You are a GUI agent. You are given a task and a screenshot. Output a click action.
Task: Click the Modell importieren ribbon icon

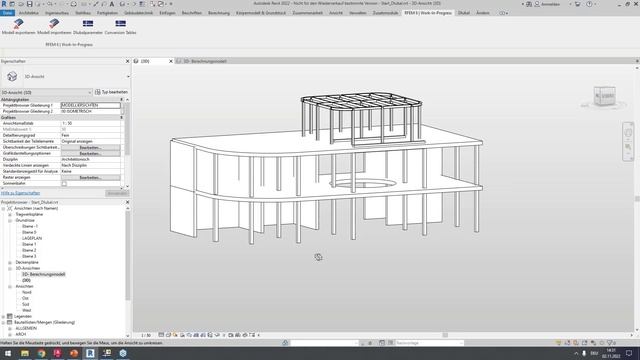(54, 24)
